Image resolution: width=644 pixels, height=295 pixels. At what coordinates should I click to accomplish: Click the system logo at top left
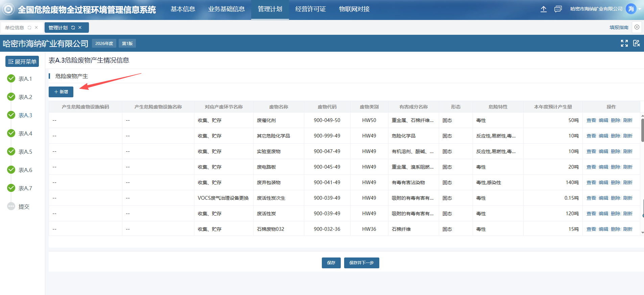coord(8,9)
